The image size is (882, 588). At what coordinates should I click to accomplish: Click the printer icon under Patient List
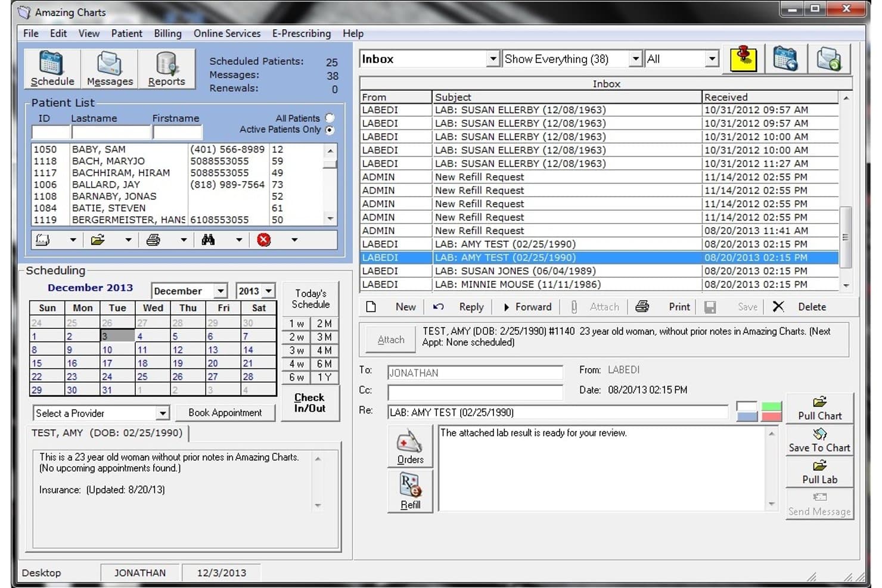(x=153, y=239)
